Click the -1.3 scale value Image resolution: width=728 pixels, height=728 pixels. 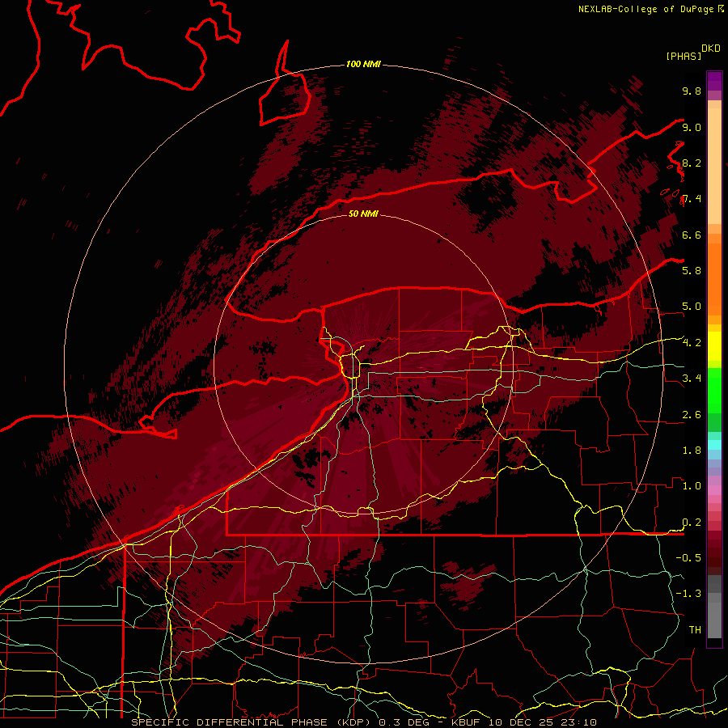pos(688,594)
